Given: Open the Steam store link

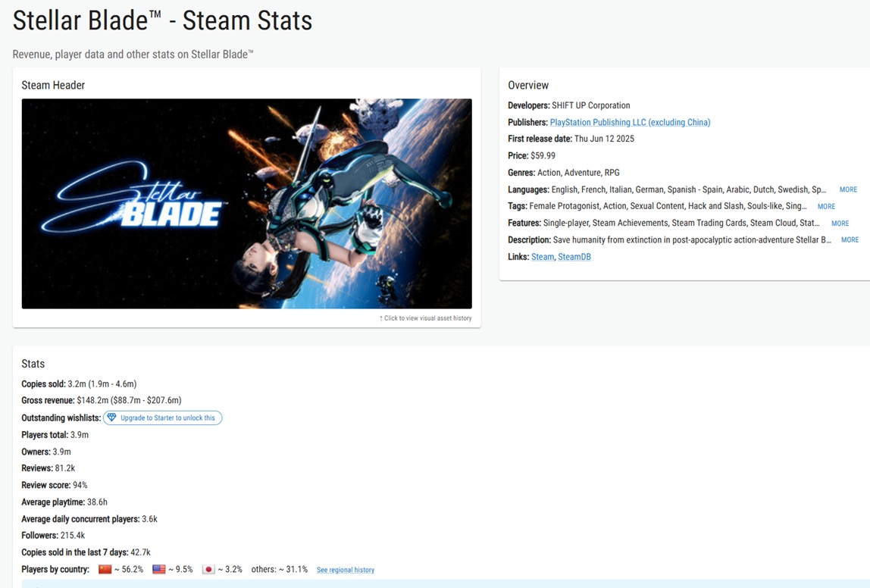Looking at the screenshot, I should 542,257.
